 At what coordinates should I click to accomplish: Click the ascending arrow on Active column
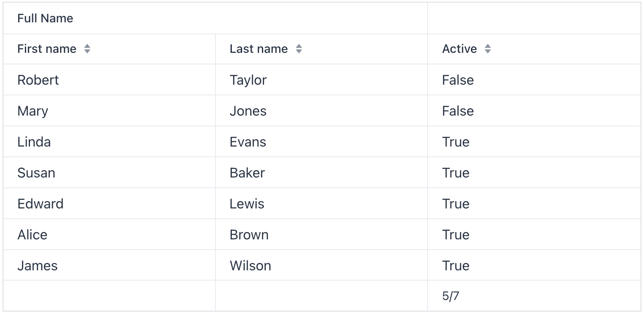coord(488,46)
